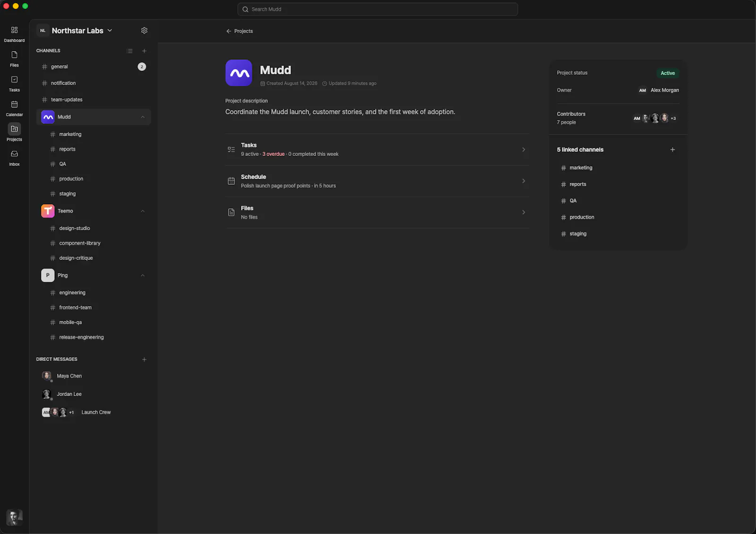Open the frontend-team channel
The height and width of the screenshot is (534, 756).
98,308
